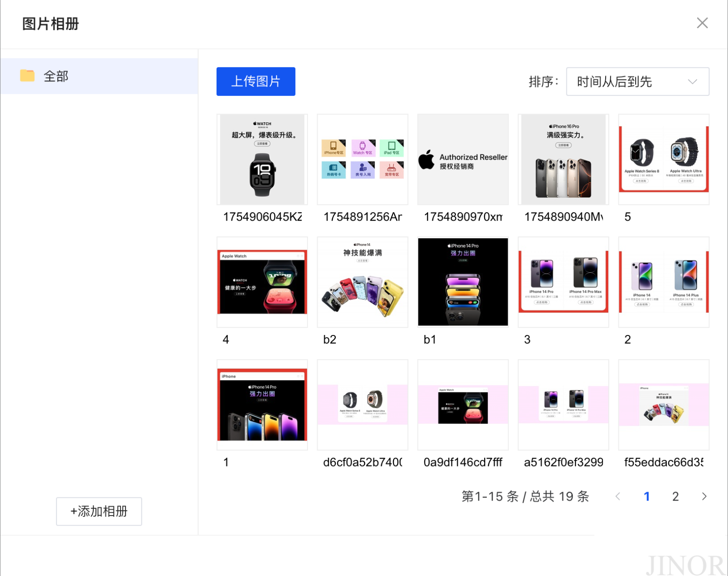Select the b2 iPhone 14 thumbnail
The height and width of the screenshot is (576, 728).
coord(363,282)
